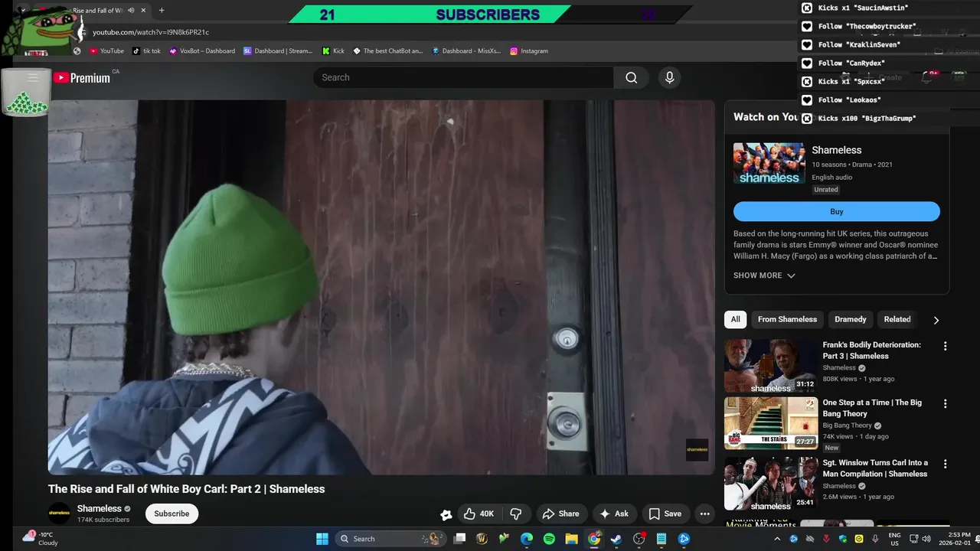Open a new browser tab
This screenshot has height=551, width=980.
pos(162,11)
